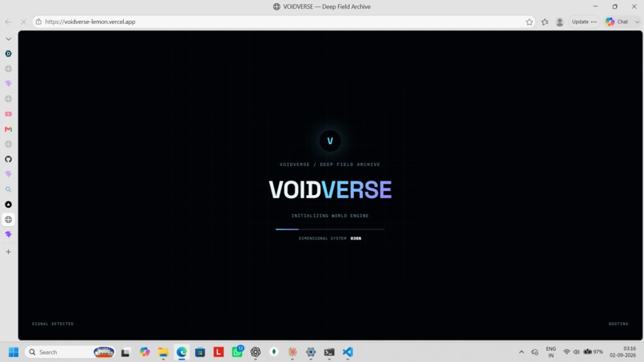Switch to the GitHub tab in the sidebar
The image size is (644, 362).
pyautogui.click(x=8, y=159)
